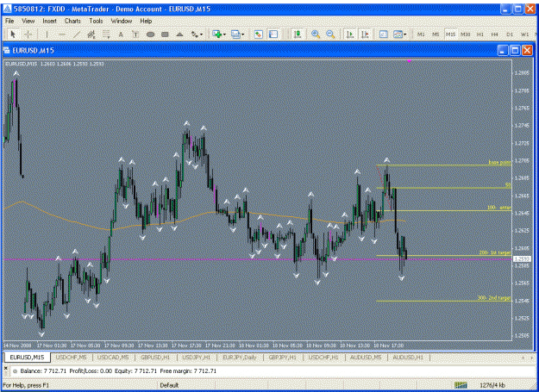
Task: Switch timeframe to D1
Action: click(510, 34)
